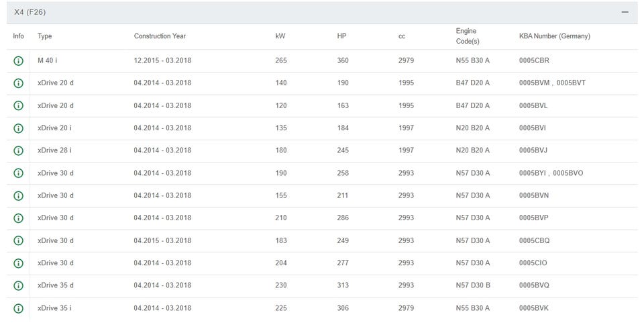Click the Type column header

pos(45,36)
